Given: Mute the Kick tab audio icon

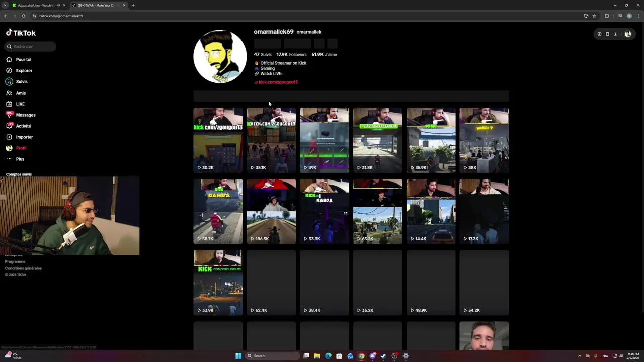Looking at the screenshot, I should click(58, 5).
